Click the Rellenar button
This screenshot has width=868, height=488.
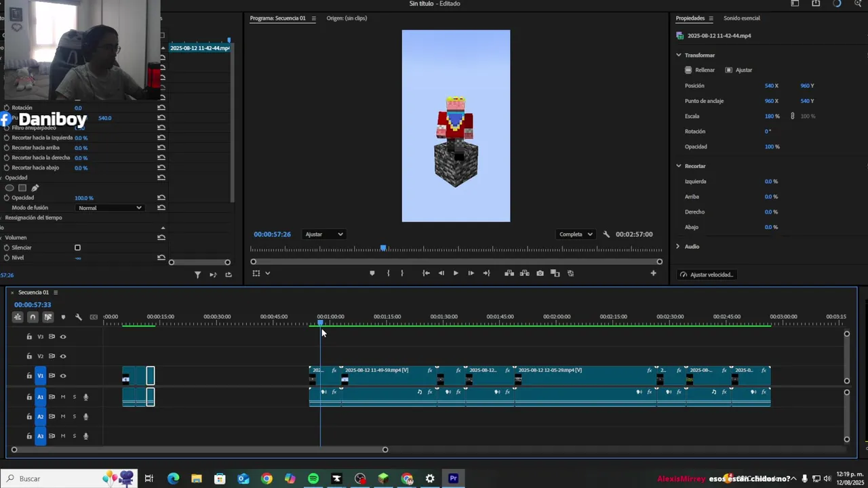(700, 70)
